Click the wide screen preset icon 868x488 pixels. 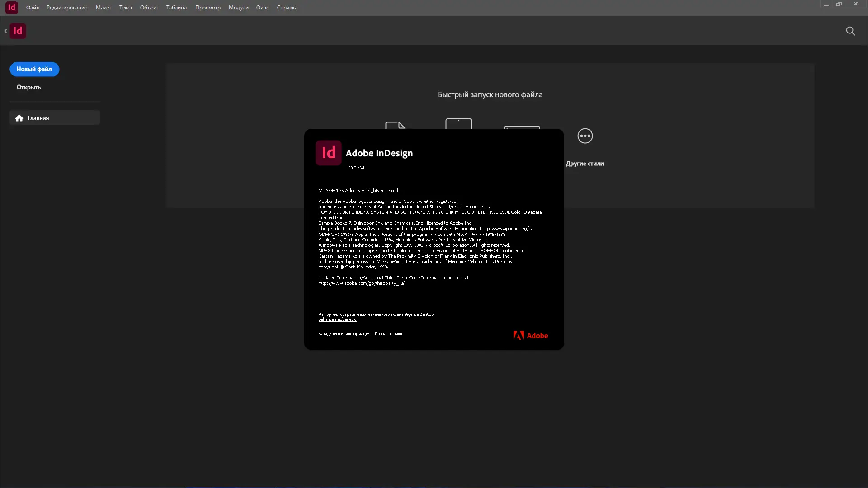point(522,127)
